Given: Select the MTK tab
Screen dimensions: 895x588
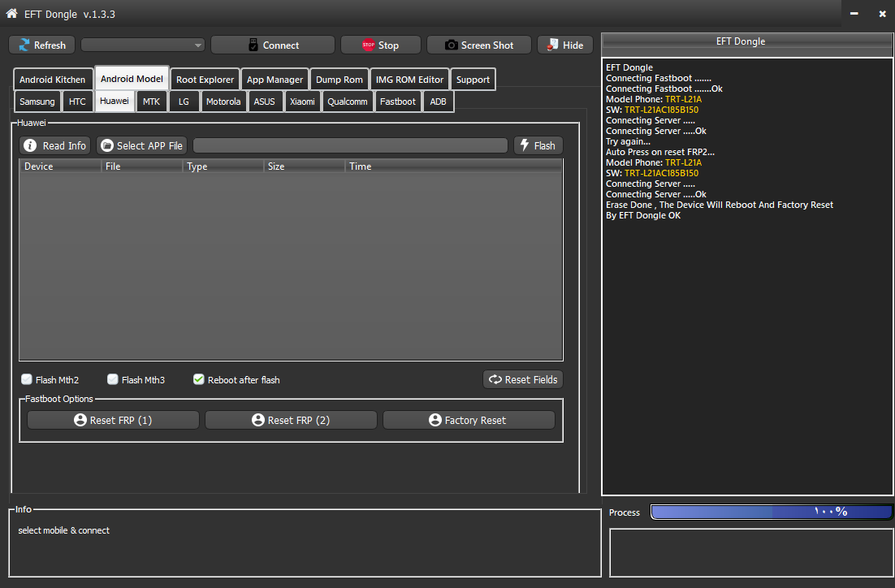Looking at the screenshot, I should [151, 102].
